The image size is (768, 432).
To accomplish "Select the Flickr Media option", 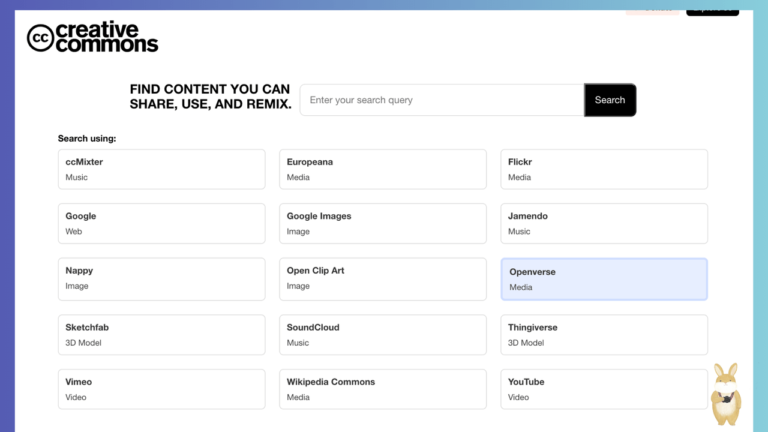I will click(604, 169).
